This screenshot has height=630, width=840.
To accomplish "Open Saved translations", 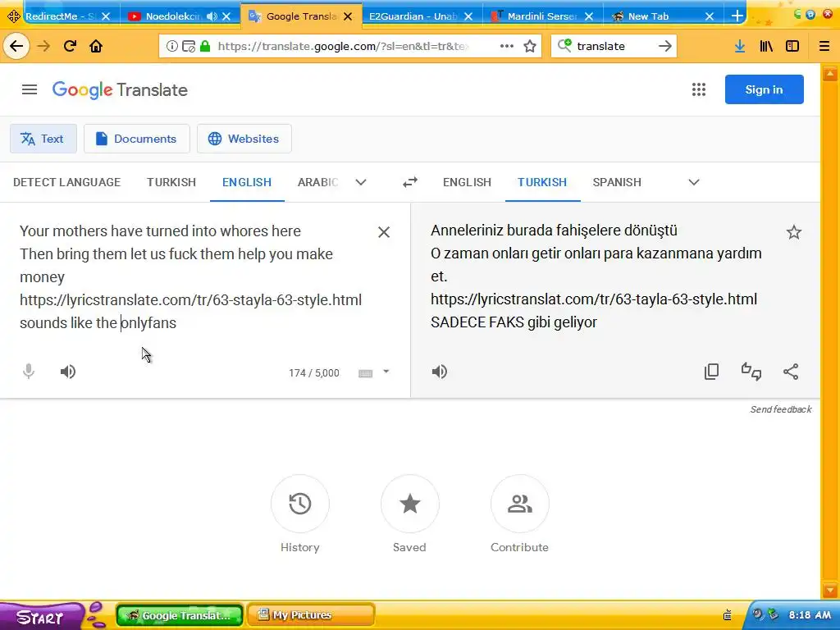I will point(410,504).
